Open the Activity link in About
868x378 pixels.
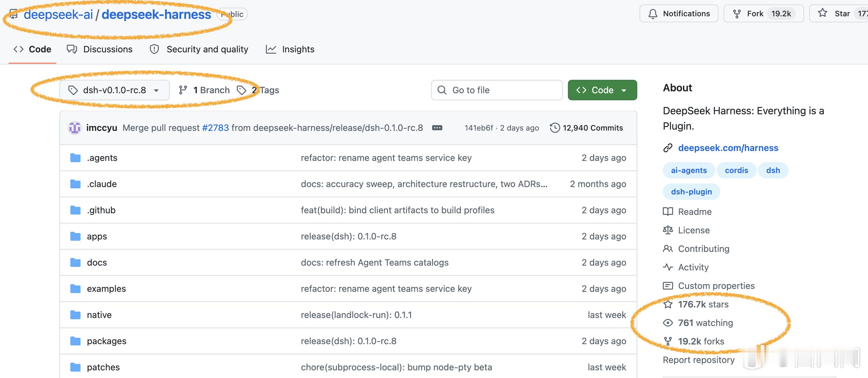pyautogui.click(x=686, y=267)
